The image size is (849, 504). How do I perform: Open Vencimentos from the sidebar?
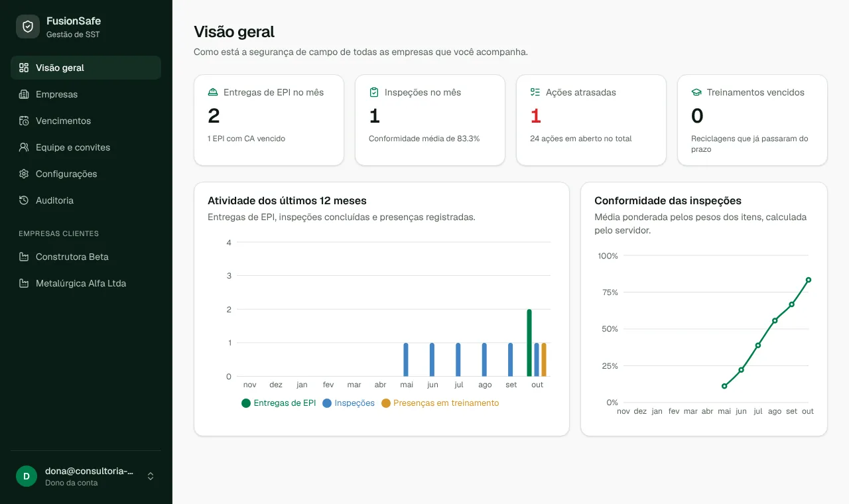tap(86, 121)
